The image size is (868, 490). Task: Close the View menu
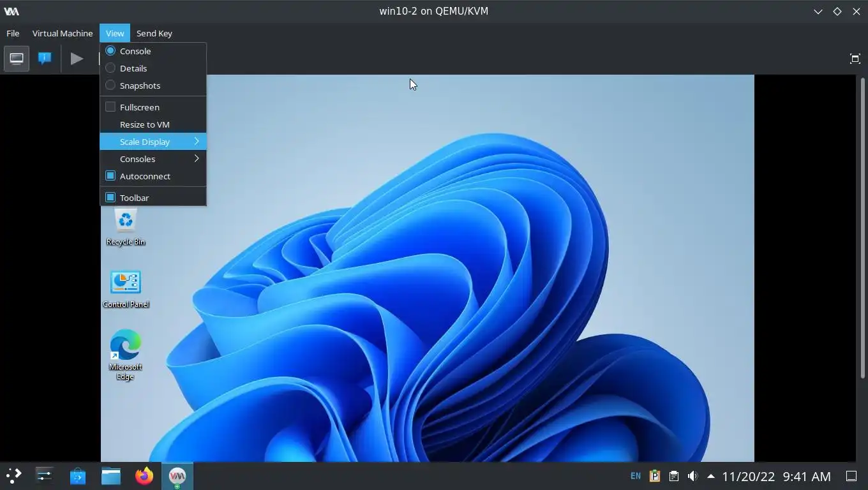coord(115,33)
